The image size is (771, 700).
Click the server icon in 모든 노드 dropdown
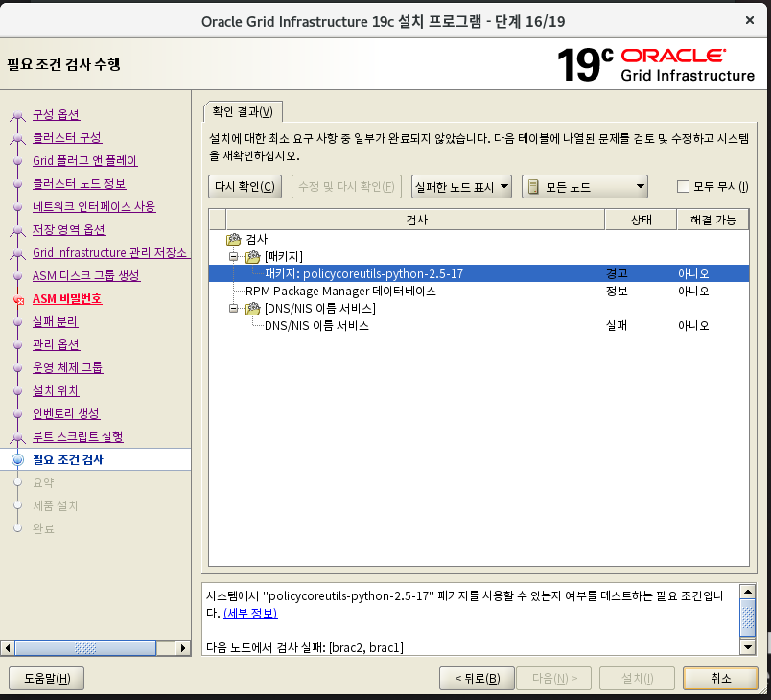click(x=533, y=187)
